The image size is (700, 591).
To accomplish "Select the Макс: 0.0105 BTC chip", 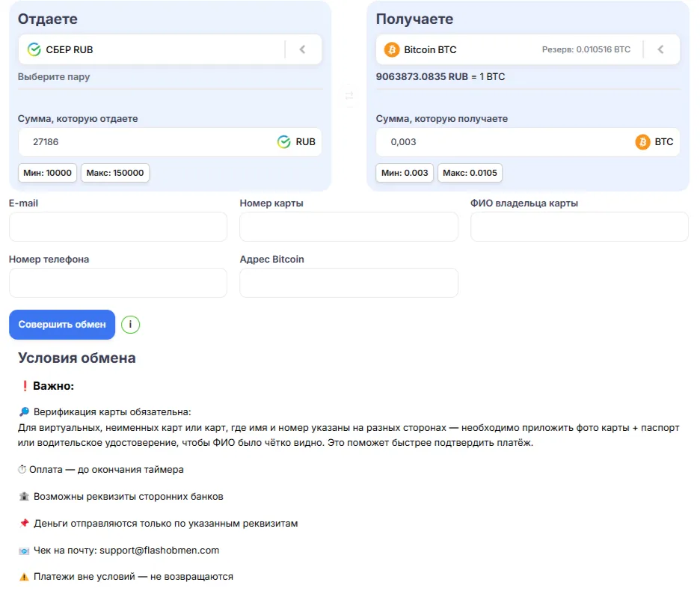I will (470, 173).
